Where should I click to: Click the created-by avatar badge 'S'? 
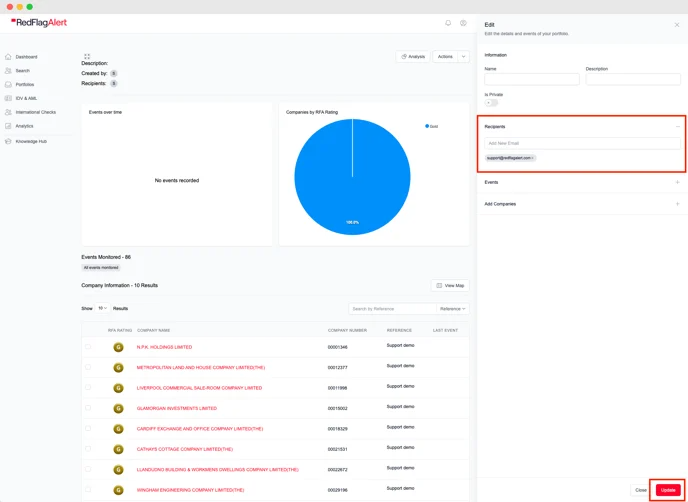[x=114, y=73]
